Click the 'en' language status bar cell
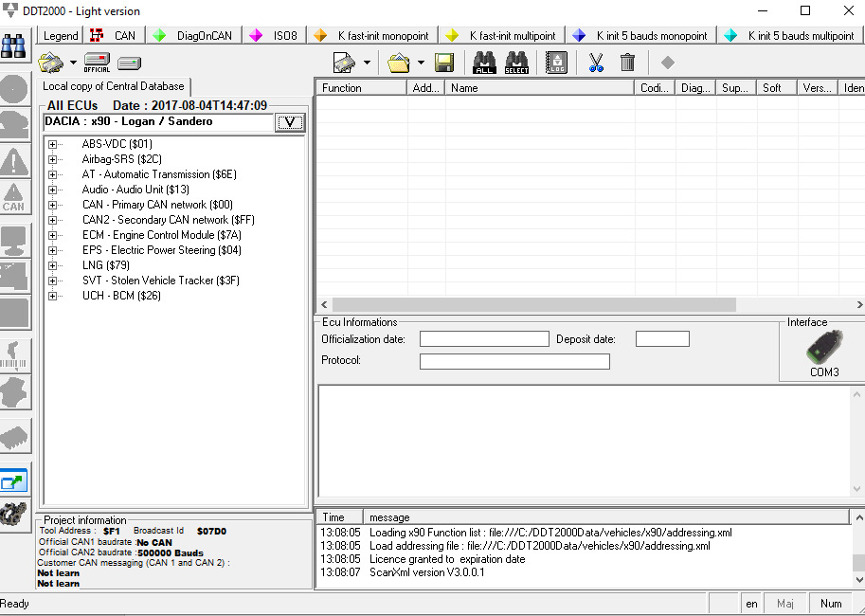865x616 pixels. (x=751, y=604)
